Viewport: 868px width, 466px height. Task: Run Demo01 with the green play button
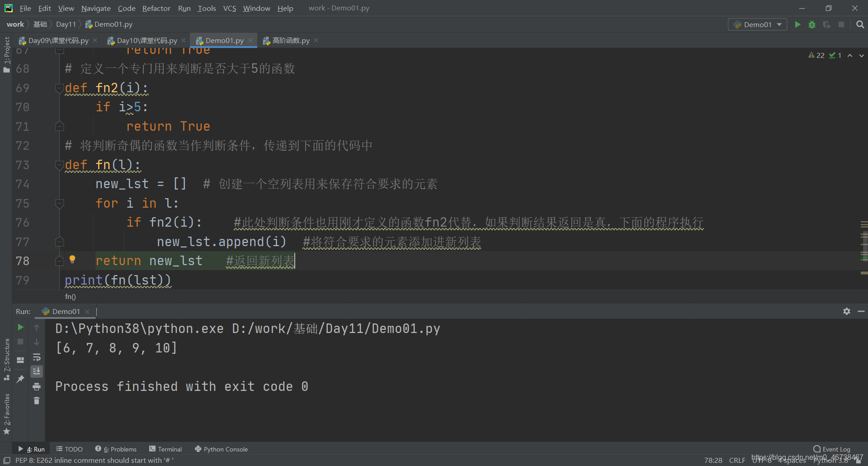click(x=797, y=24)
